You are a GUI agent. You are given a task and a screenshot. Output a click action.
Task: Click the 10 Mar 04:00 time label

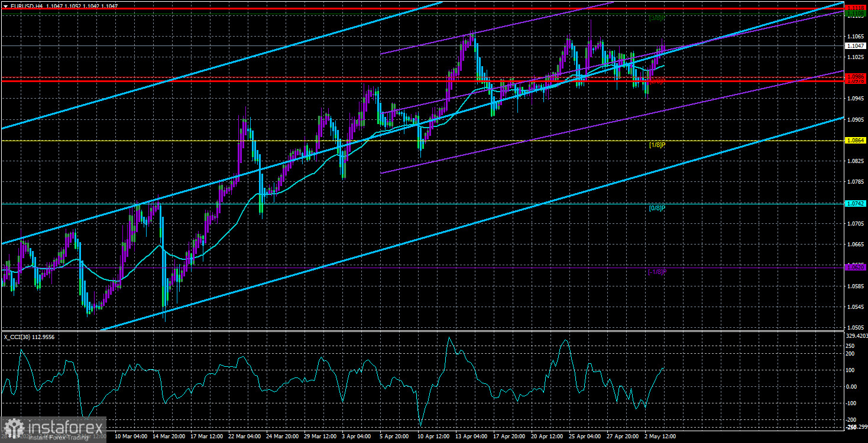coord(132,437)
